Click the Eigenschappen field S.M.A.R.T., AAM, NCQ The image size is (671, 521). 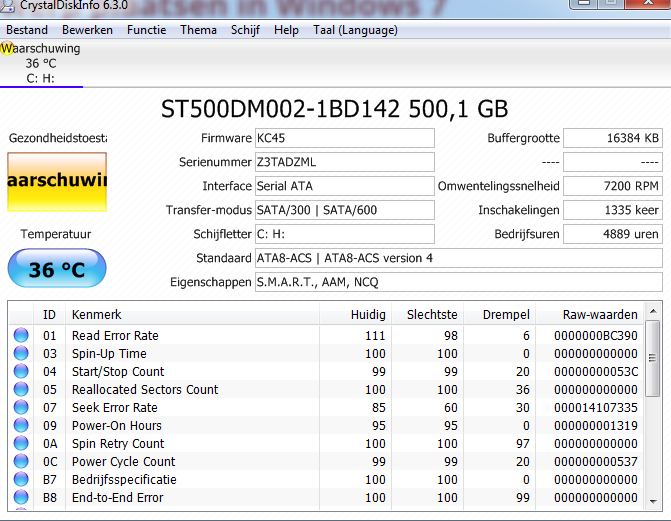tap(459, 282)
